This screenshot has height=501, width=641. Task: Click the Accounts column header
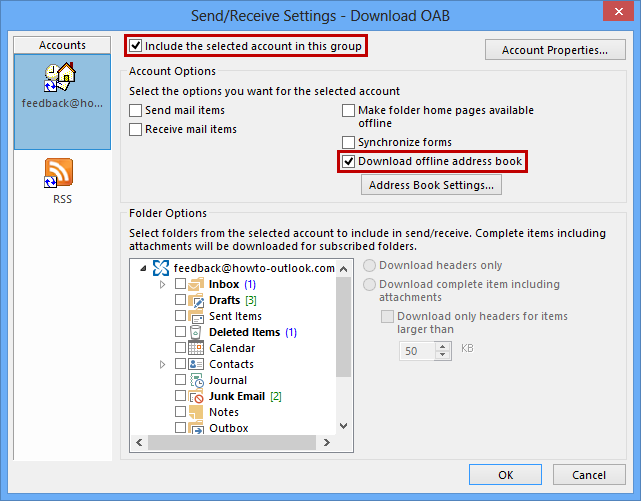coord(62,45)
